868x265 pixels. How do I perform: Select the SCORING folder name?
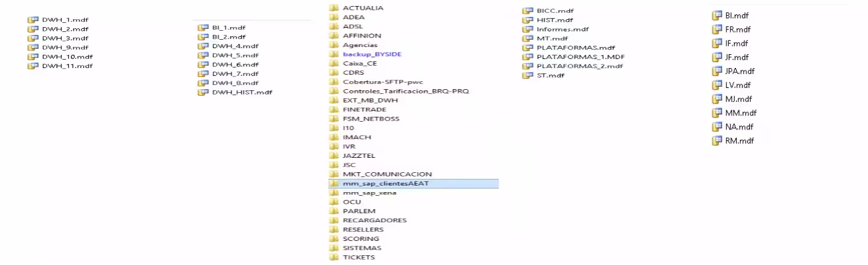point(361,238)
